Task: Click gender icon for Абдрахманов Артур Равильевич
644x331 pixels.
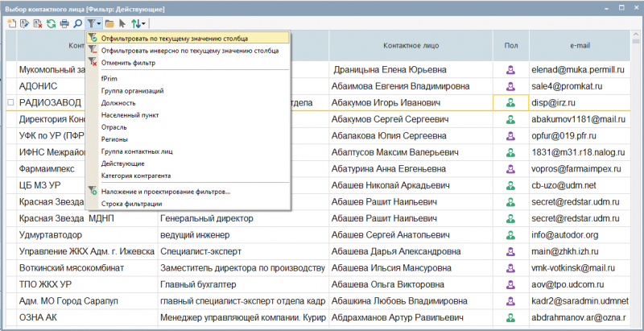Action: pos(510,317)
